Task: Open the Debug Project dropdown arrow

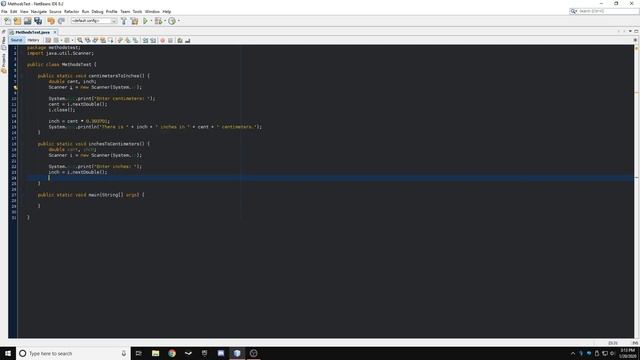Action: (165, 21)
